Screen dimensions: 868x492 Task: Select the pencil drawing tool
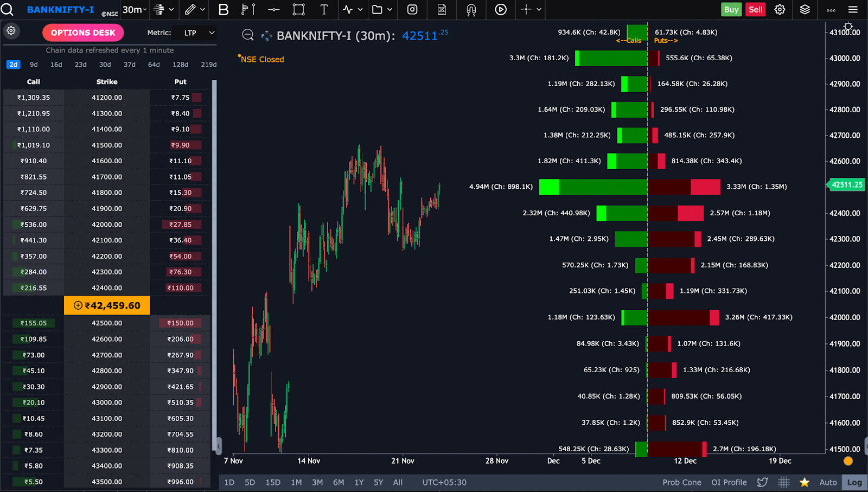190,9
